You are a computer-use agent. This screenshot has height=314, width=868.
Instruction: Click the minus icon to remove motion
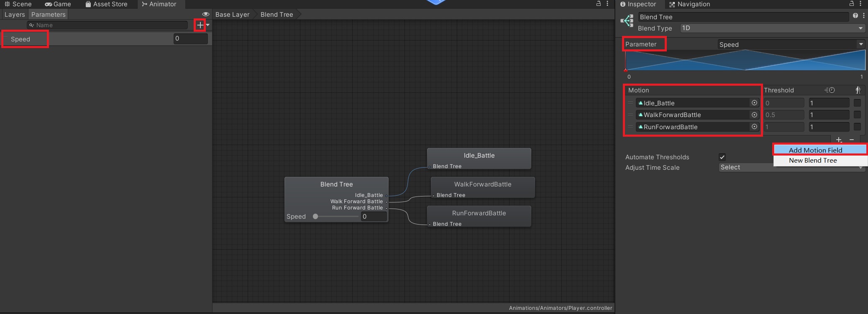(x=852, y=140)
